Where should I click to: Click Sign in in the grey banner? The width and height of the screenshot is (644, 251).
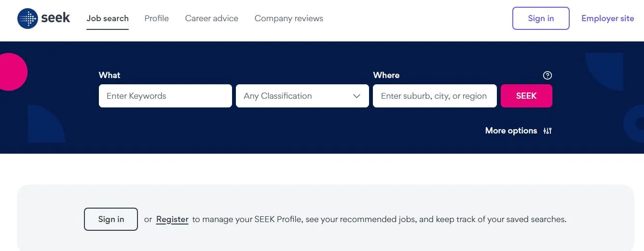pyautogui.click(x=111, y=219)
